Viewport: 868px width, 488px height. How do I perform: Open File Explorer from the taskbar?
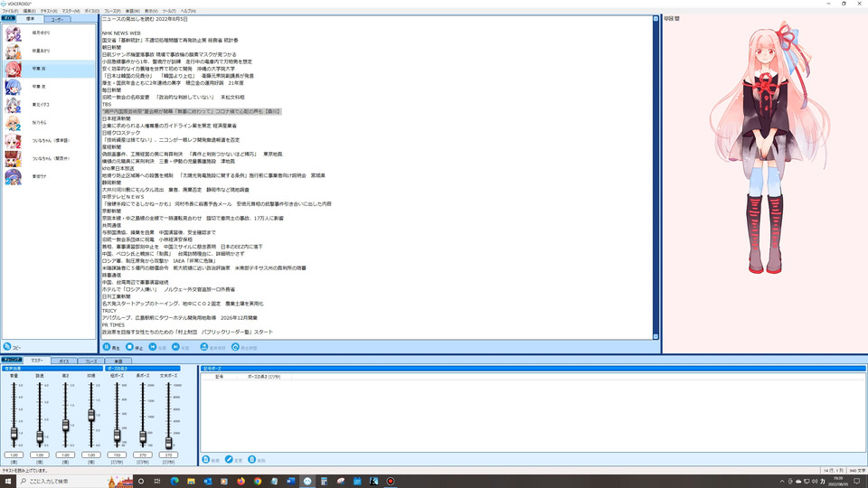point(191,482)
